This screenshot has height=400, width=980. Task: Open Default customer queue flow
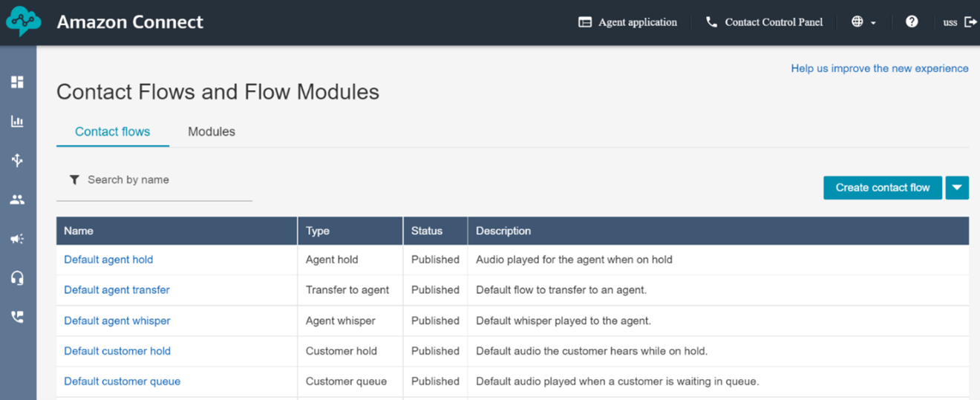[x=122, y=381]
